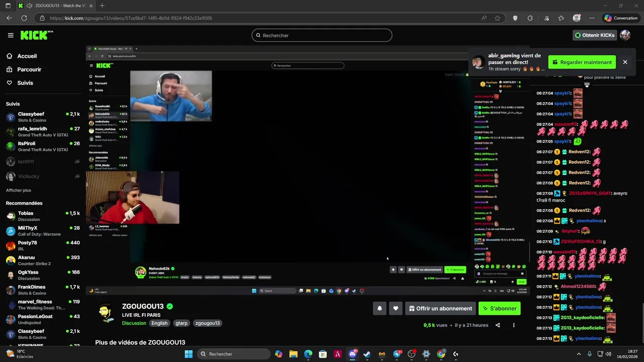Select the ZGOUGOU13 browser tab
Image resolution: width=644 pixels, height=362 pixels.
click(x=55, y=6)
